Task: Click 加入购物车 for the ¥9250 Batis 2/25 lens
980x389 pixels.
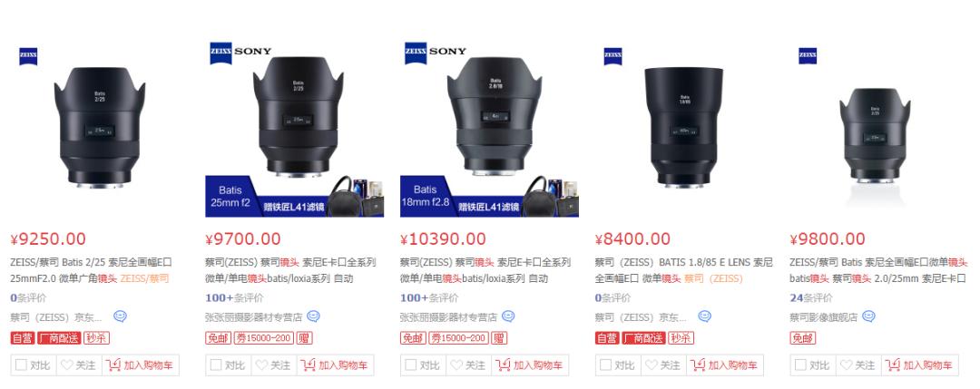Action: pos(141,365)
